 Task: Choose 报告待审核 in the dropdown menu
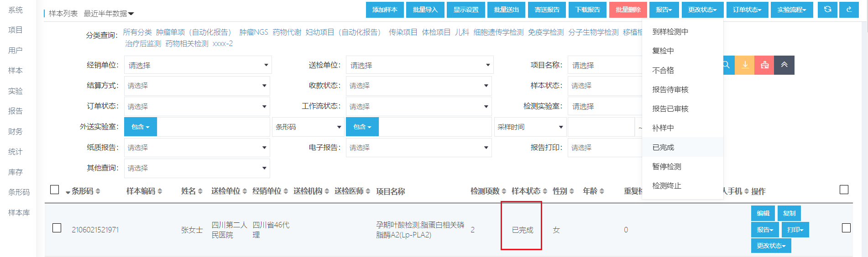(x=670, y=90)
